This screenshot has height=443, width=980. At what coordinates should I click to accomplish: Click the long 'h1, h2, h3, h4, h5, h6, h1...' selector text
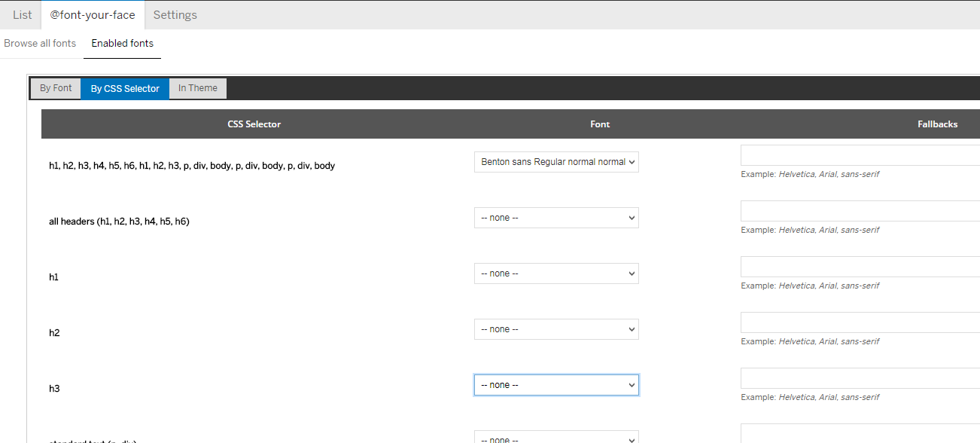click(x=192, y=166)
